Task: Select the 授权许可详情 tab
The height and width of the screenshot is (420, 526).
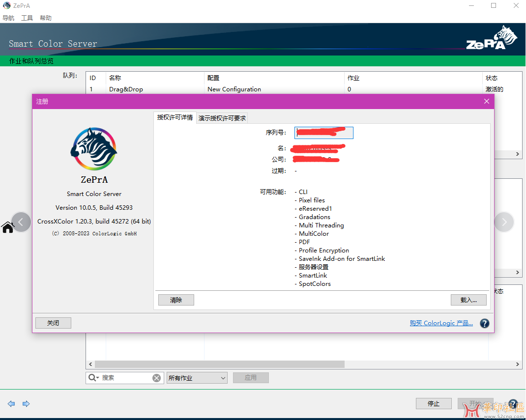Action: pos(175,117)
